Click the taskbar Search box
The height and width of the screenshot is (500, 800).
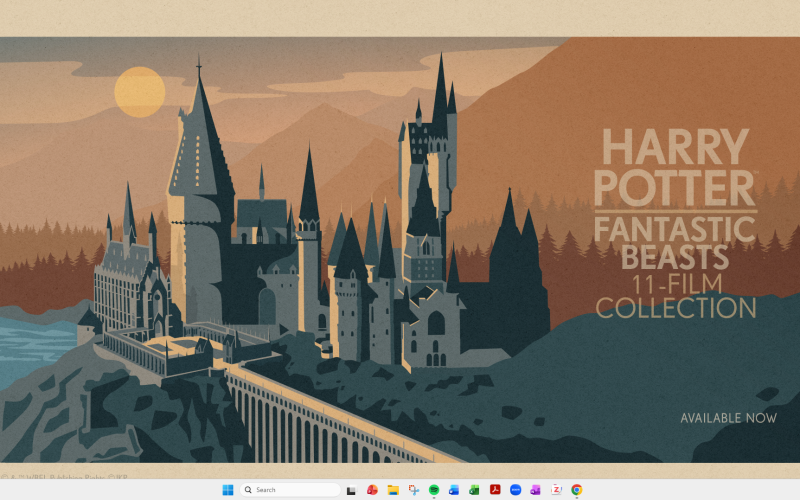(290, 490)
